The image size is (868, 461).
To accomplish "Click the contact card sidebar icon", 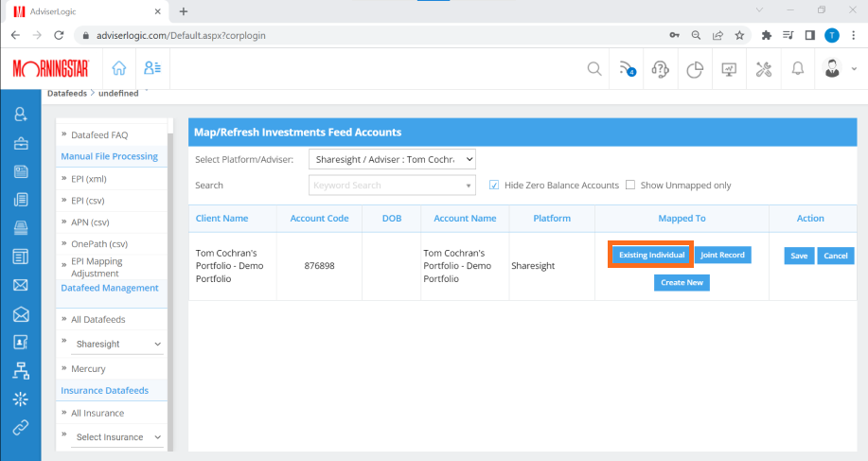I will (21, 342).
